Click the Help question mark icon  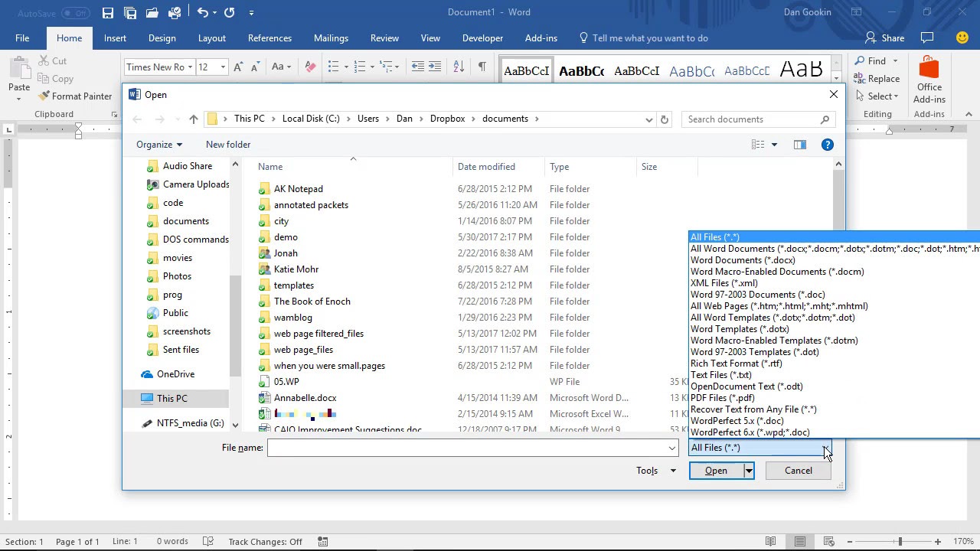(x=827, y=145)
